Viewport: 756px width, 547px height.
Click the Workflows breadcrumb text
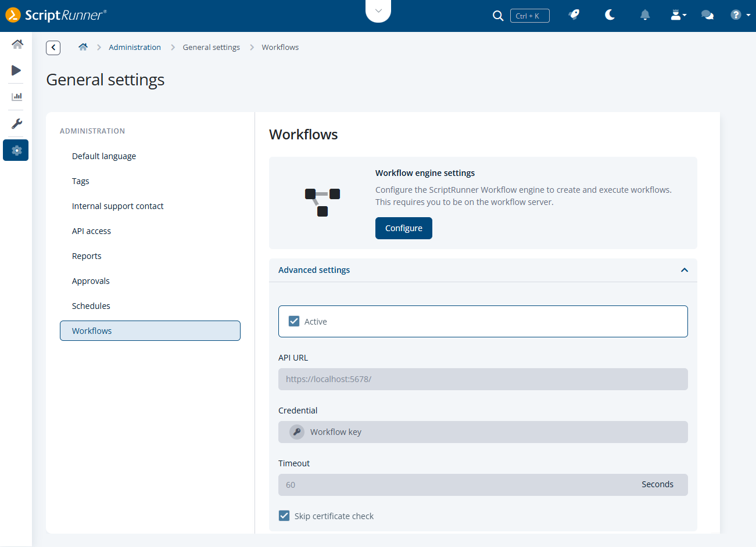pos(280,48)
